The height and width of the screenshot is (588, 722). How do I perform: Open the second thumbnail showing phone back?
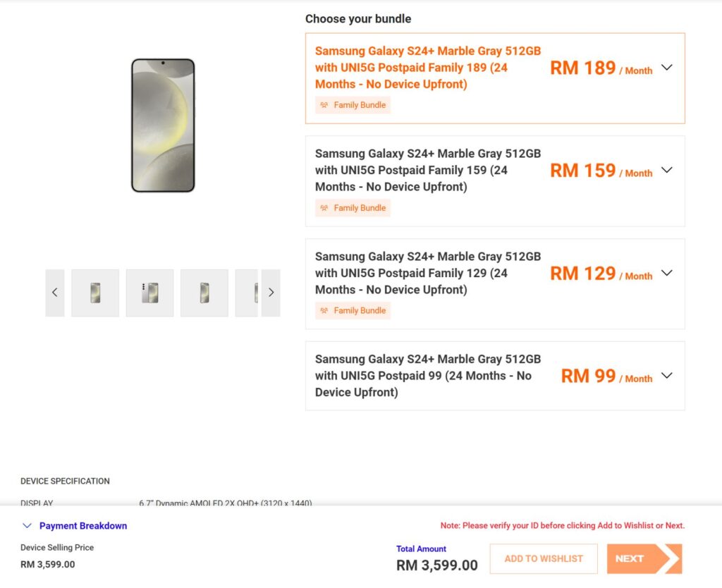coord(150,293)
